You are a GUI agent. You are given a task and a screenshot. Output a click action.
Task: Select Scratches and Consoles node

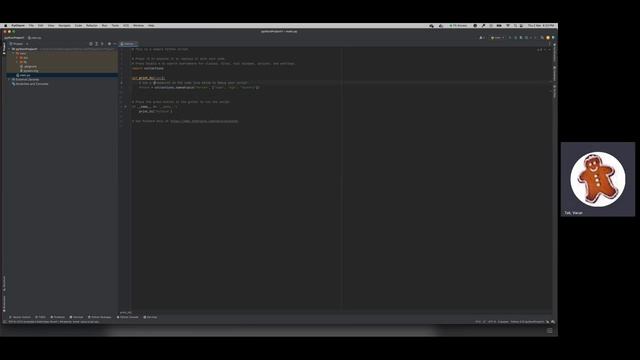31,84
